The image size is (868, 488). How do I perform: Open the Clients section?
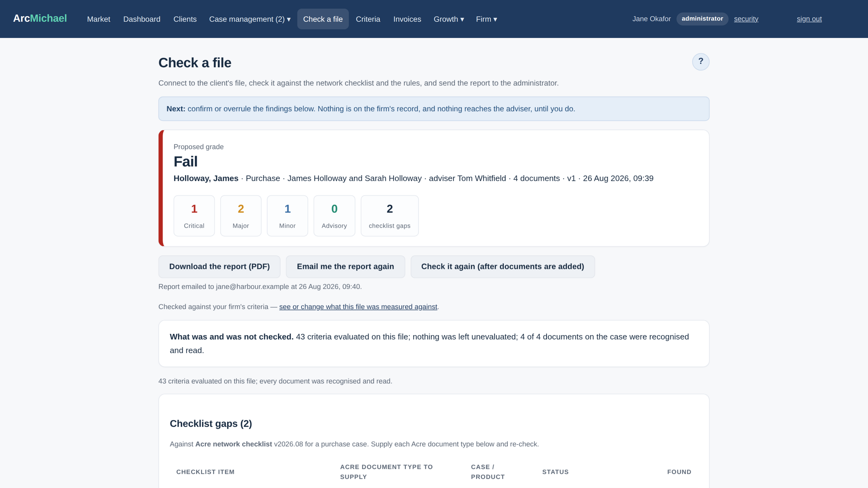185,19
